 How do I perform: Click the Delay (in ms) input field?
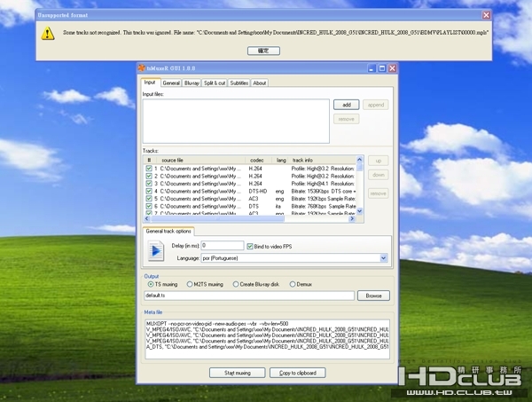(223, 246)
